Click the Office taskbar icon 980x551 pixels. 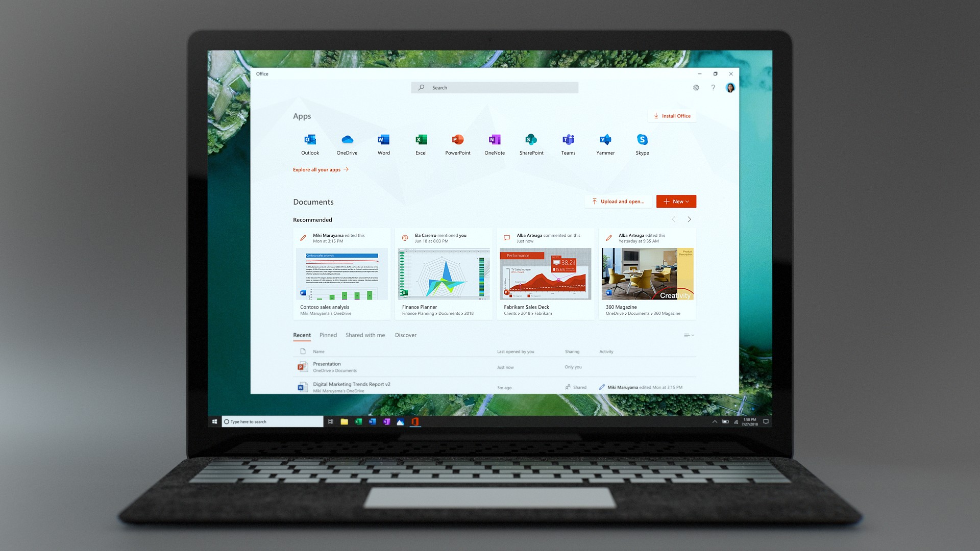click(416, 421)
